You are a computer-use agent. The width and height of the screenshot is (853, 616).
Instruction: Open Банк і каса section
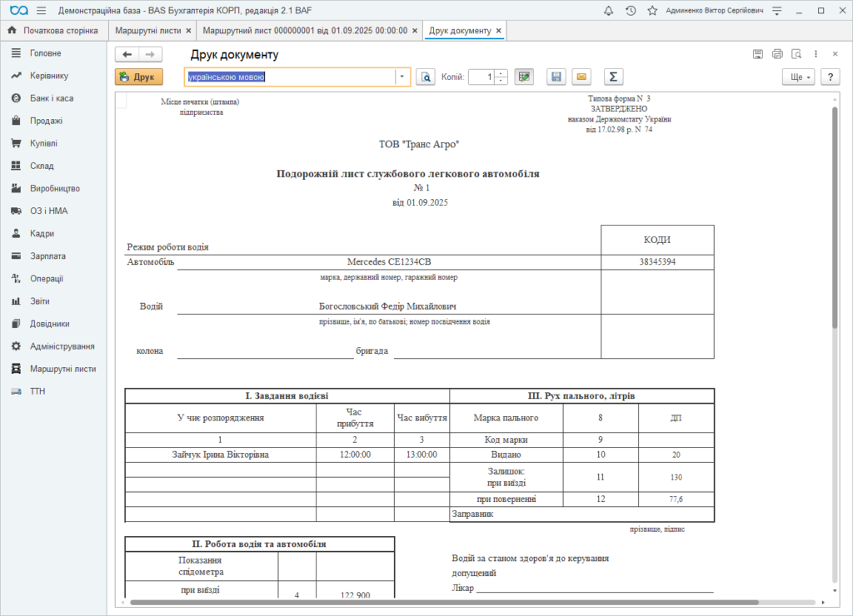53,98
